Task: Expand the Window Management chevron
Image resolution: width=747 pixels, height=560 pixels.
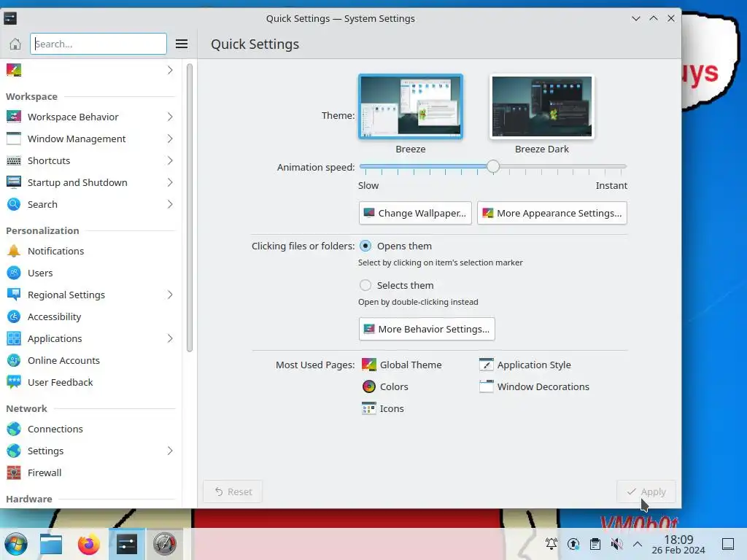Action: click(x=170, y=139)
